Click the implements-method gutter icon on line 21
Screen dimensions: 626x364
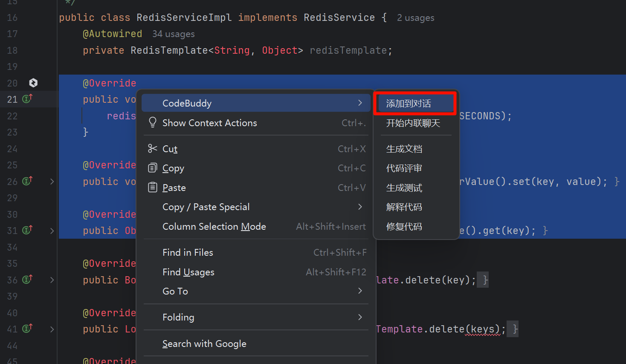tap(27, 99)
